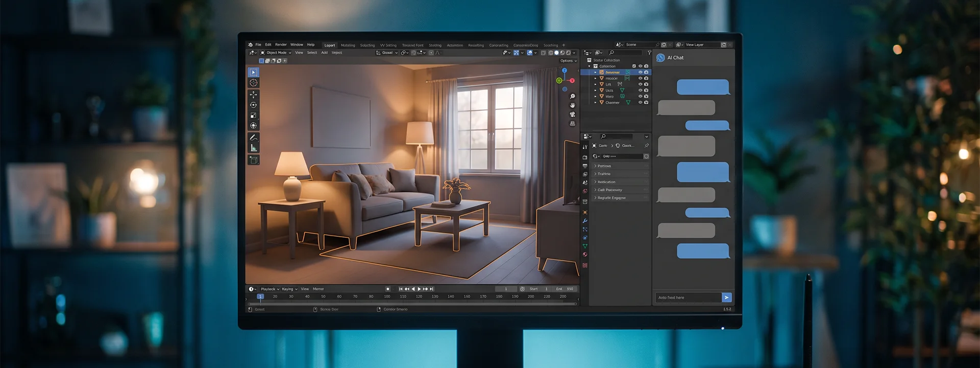Expand the Chanmer tree item
Image resolution: width=980 pixels, height=368 pixels.
click(x=595, y=103)
